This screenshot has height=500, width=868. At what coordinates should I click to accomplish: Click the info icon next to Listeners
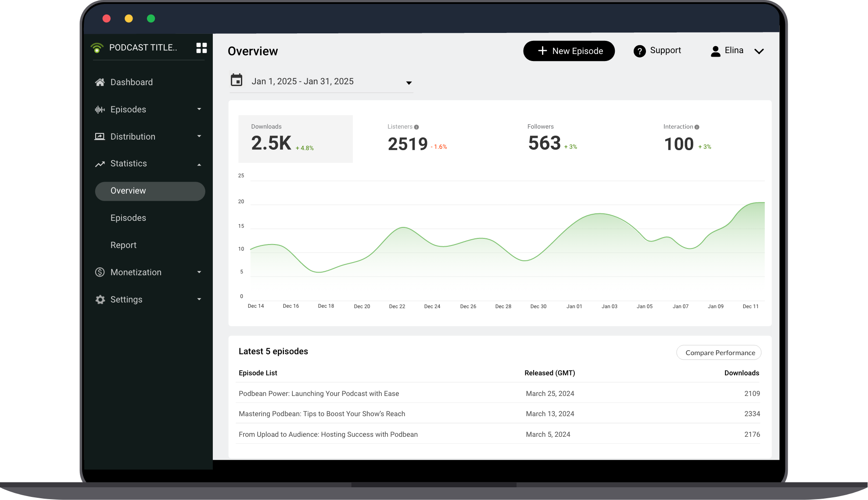[x=416, y=126]
